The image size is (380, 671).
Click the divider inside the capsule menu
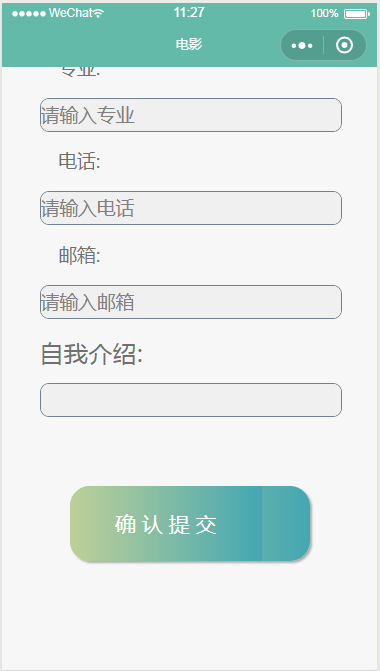coord(324,45)
